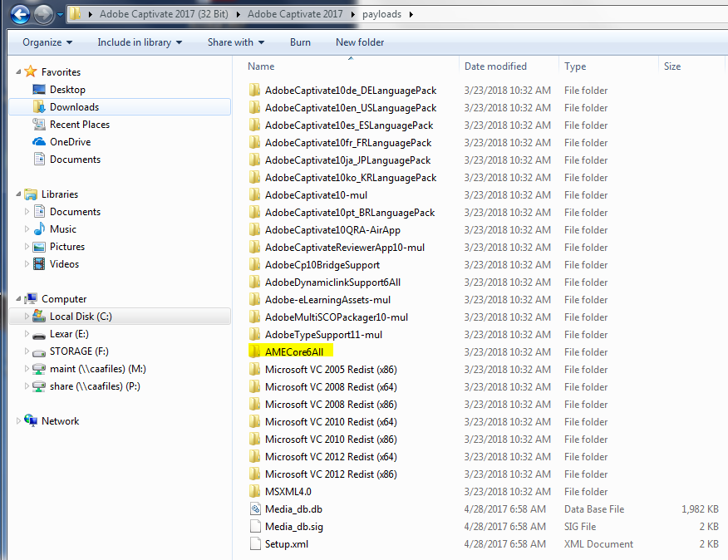
Task: Select the Downloads folder icon in Favorites
Action: pyautogui.click(x=39, y=107)
